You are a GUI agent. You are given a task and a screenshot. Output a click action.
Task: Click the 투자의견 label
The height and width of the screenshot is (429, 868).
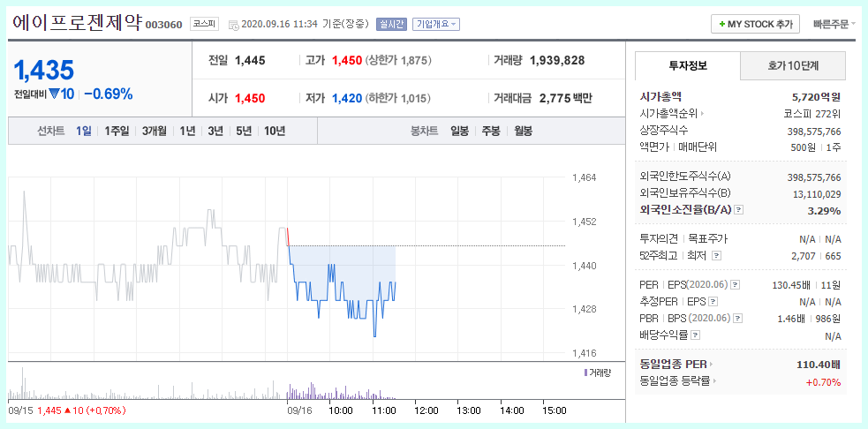coord(658,239)
